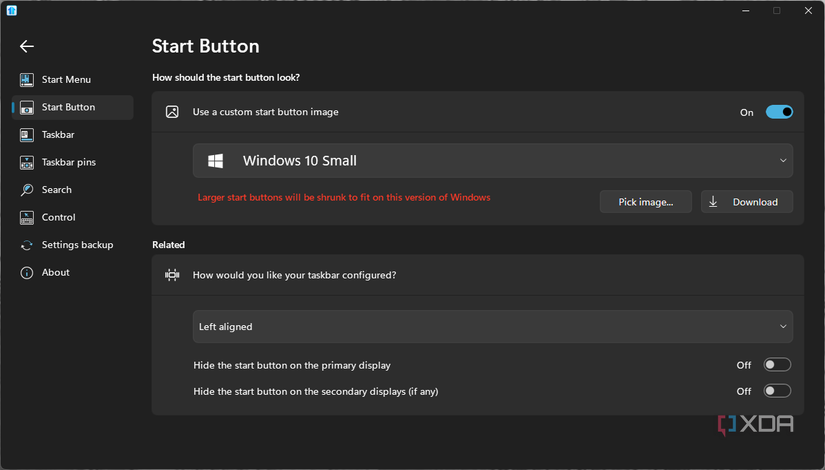Turn off custom start button image toggle
This screenshot has height=470, width=825.
pos(779,112)
